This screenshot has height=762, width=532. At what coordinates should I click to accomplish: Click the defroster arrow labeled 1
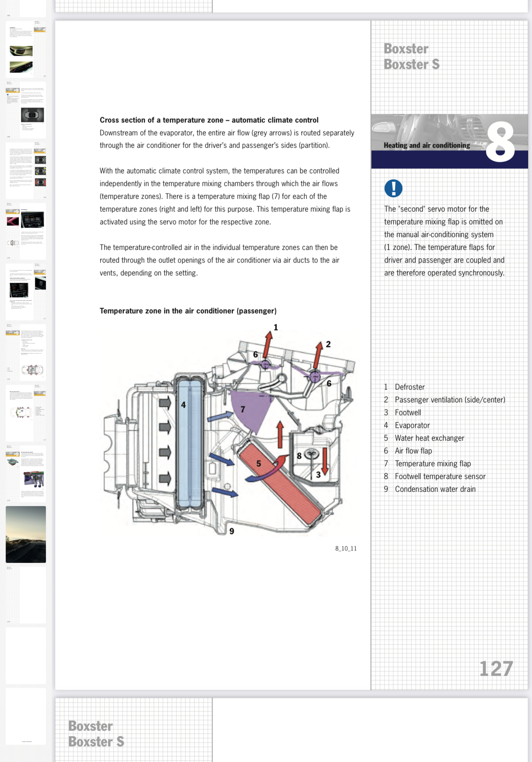click(268, 343)
